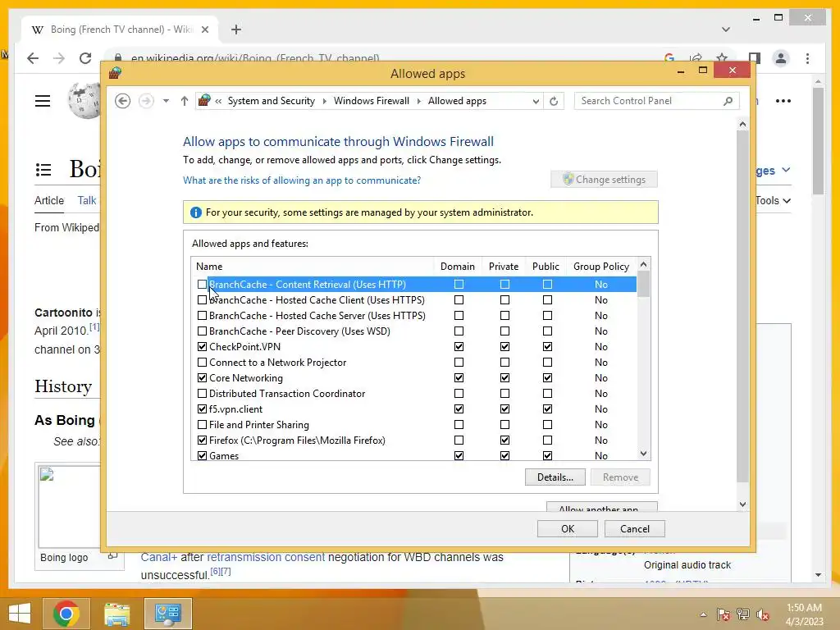Toggle the CheckPoint.VPN name checkbox
The height and width of the screenshot is (630, 840).
pos(202,347)
